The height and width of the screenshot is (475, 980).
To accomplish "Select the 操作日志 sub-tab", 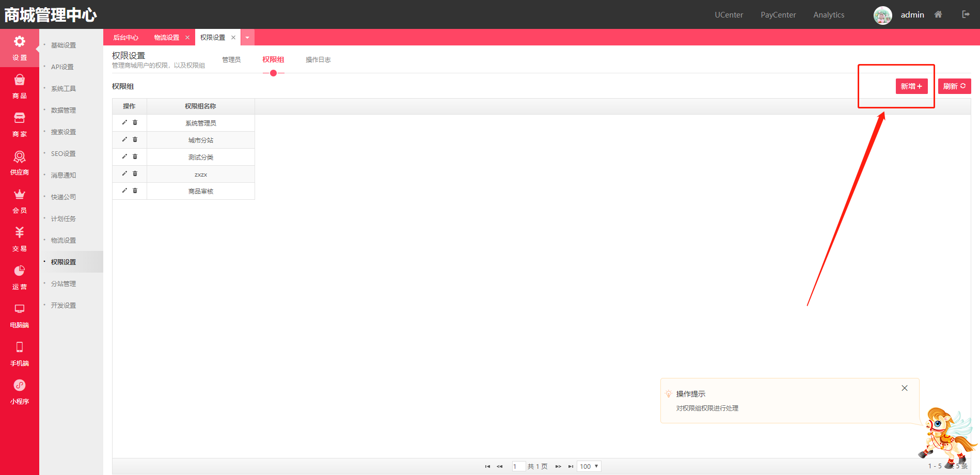I will pos(318,60).
